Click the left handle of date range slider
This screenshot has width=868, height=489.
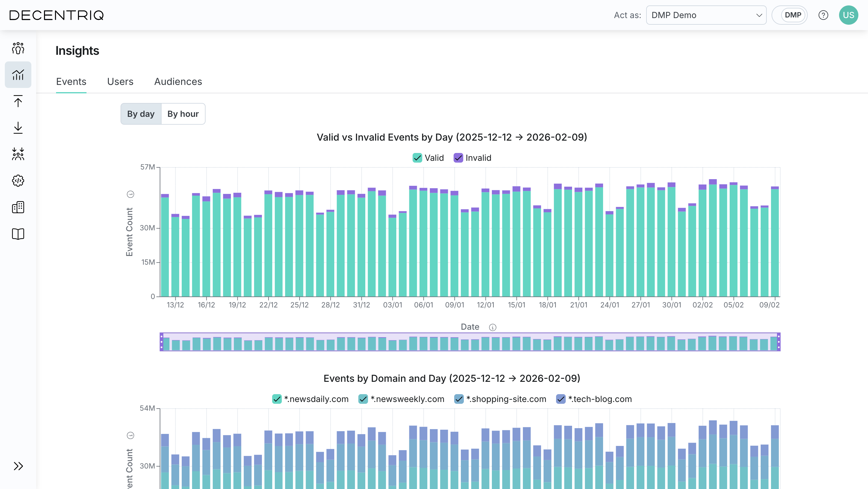coord(162,342)
